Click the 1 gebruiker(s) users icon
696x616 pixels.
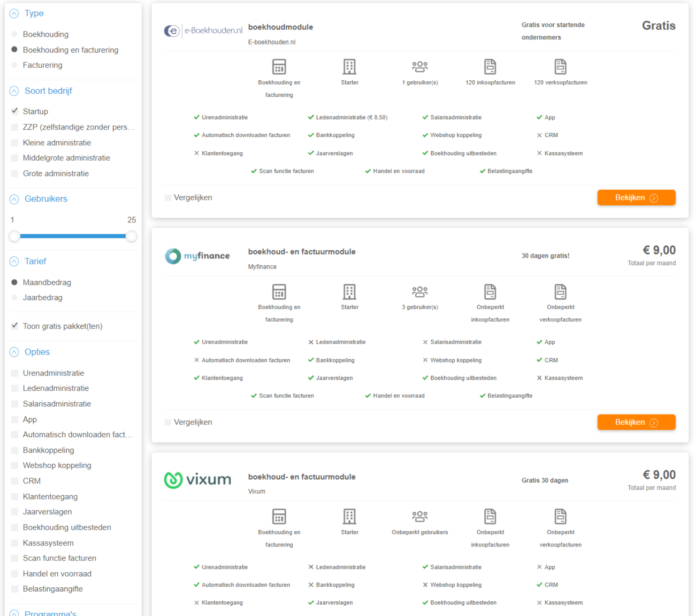tap(420, 67)
